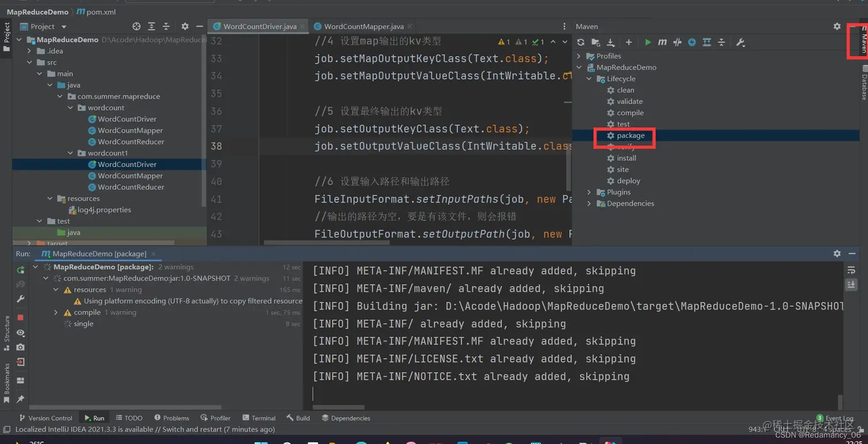Open the Profiler tool window
The width and height of the screenshot is (868, 444).
click(x=215, y=418)
